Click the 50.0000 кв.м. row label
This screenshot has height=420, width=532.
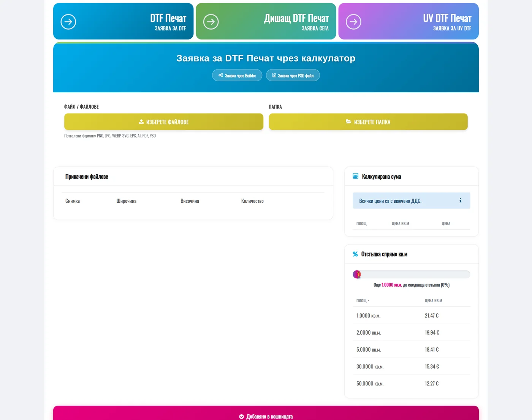pos(370,384)
